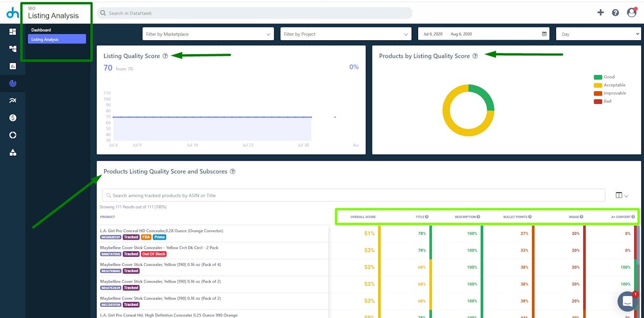Click the Title column help icon
This screenshot has height=318, width=644.
point(427,217)
